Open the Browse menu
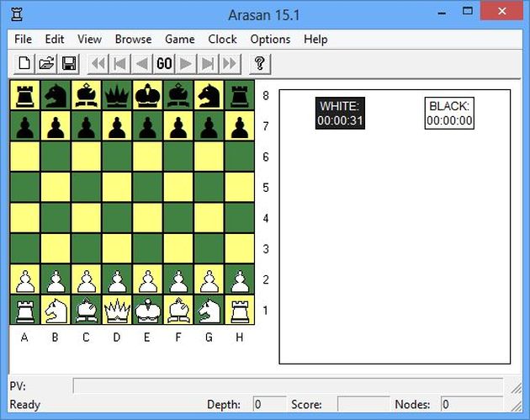 point(133,39)
